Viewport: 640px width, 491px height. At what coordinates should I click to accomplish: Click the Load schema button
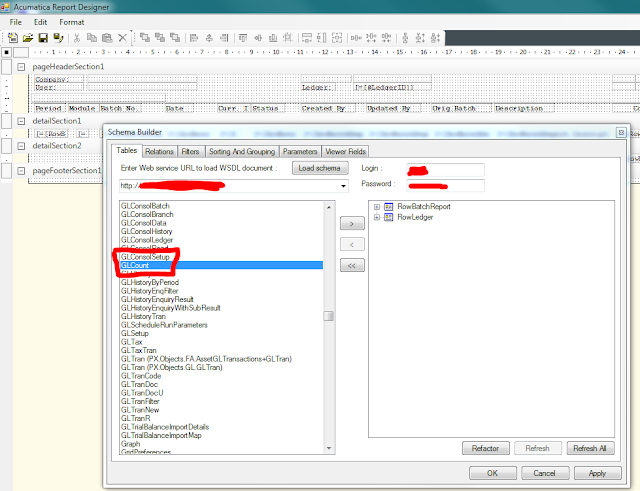click(320, 168)
